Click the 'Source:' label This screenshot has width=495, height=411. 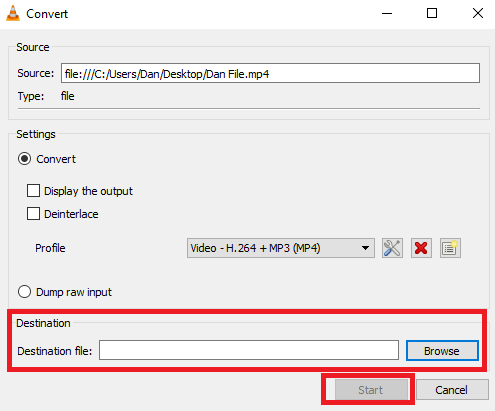[36, 73]
